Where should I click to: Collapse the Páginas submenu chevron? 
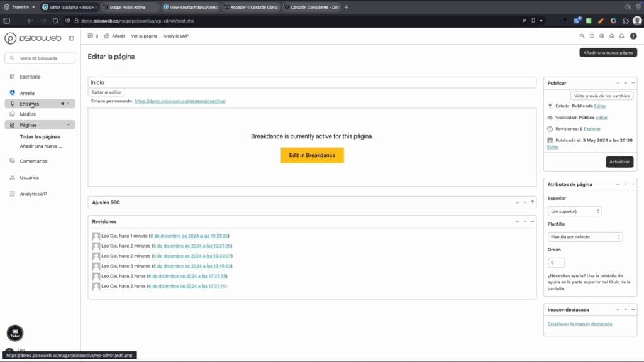(x=68, y=124)
